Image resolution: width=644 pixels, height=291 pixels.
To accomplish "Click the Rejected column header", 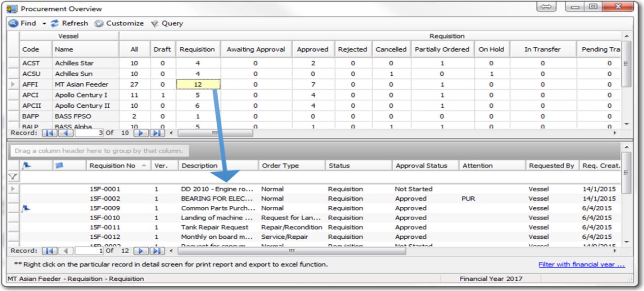I will pyautogui.click(x=353, y=49).
